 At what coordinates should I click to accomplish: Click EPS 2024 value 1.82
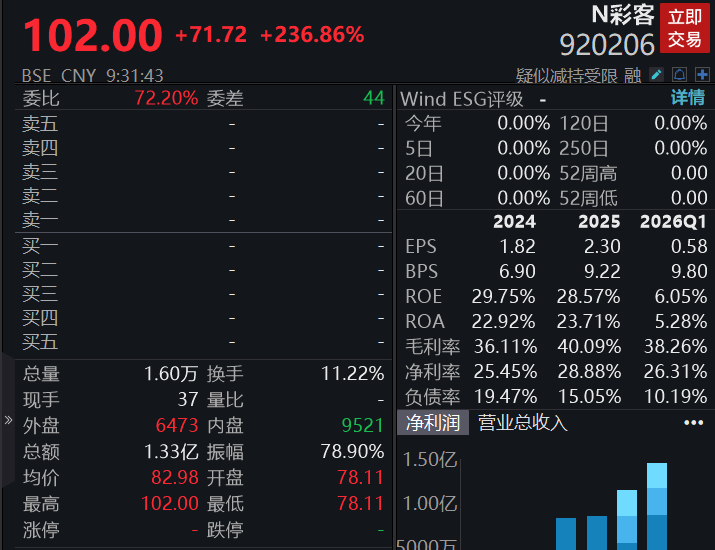tap(518, 247)
